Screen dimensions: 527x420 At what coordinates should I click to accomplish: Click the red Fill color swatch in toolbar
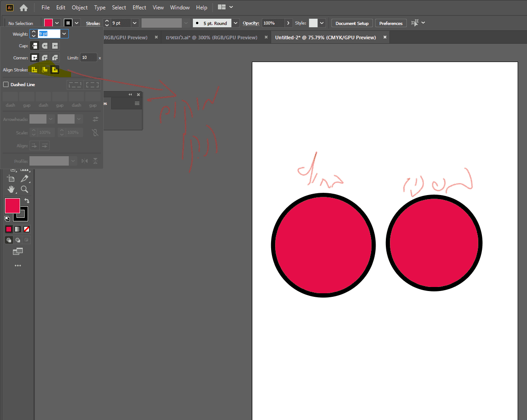12,206
